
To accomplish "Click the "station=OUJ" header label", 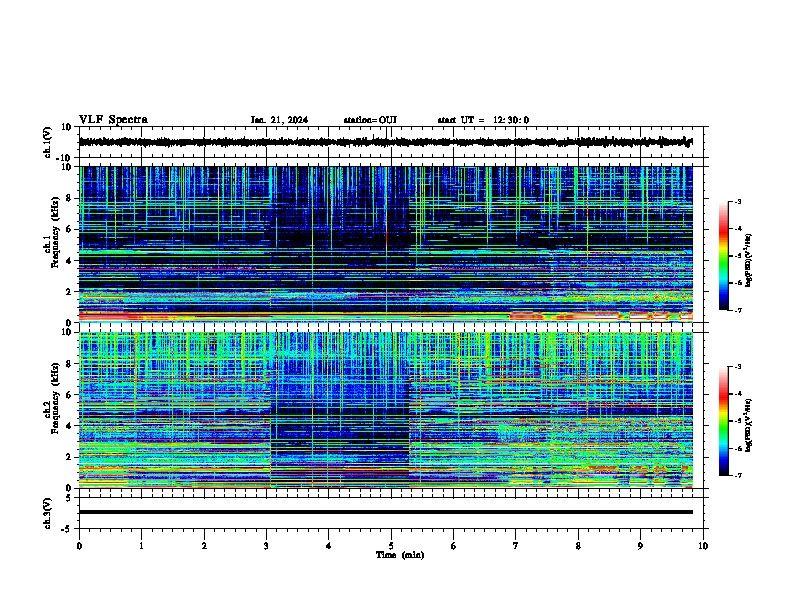I will click(370, 120).
